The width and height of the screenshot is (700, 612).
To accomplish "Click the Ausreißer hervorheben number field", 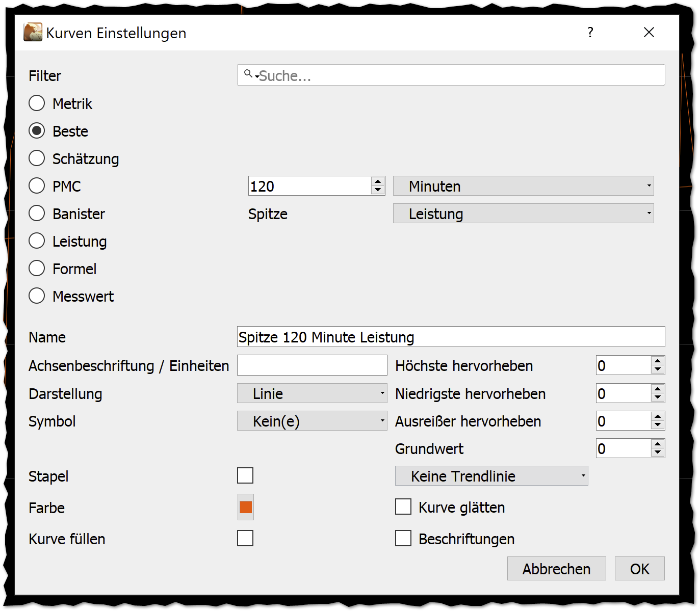I will [624, 421].
